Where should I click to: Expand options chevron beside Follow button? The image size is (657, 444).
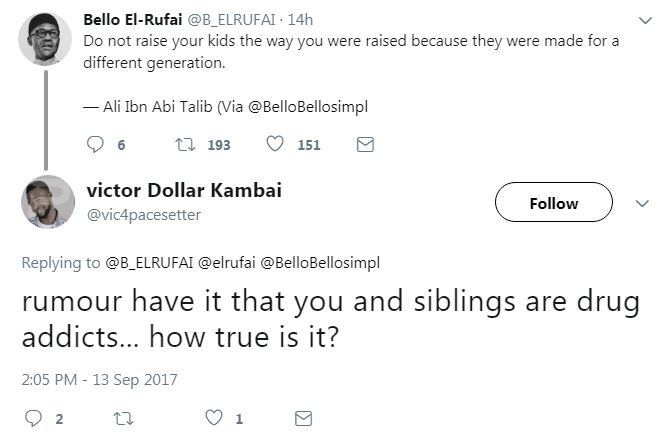[x=643, y=202]
